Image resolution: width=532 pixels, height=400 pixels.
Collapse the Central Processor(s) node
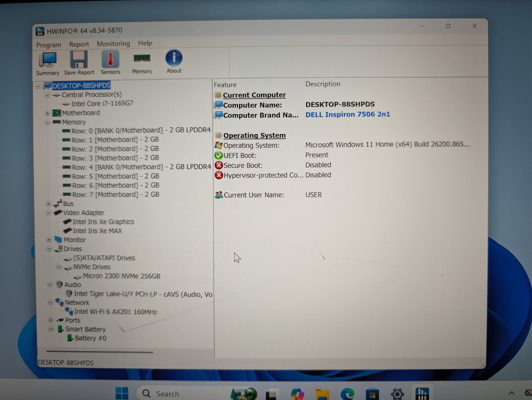47,95
